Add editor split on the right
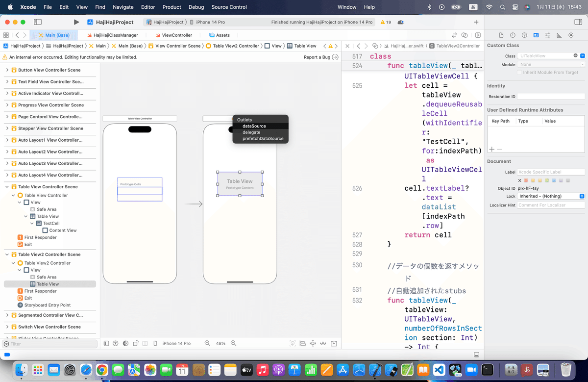The width and height of the screenshot is (588, 382). pyautogui.click(x=478, y=35)
